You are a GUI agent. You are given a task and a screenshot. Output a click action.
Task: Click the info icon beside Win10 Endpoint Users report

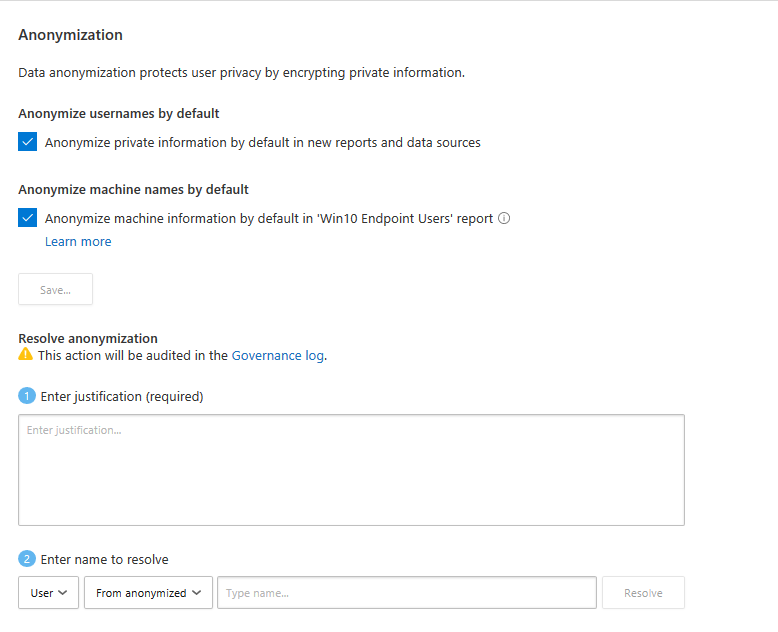504,218
